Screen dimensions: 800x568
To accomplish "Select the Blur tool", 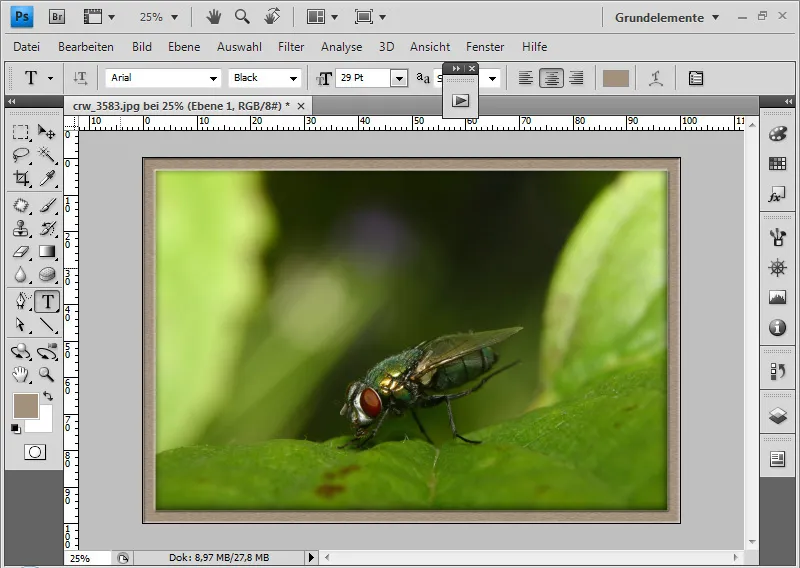I will click(x=20, y=275).
